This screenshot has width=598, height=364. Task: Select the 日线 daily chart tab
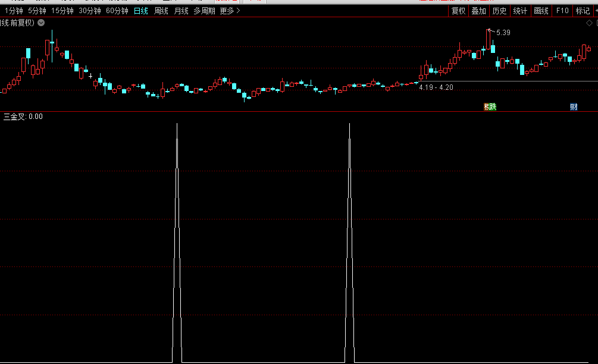coord(141,11)
